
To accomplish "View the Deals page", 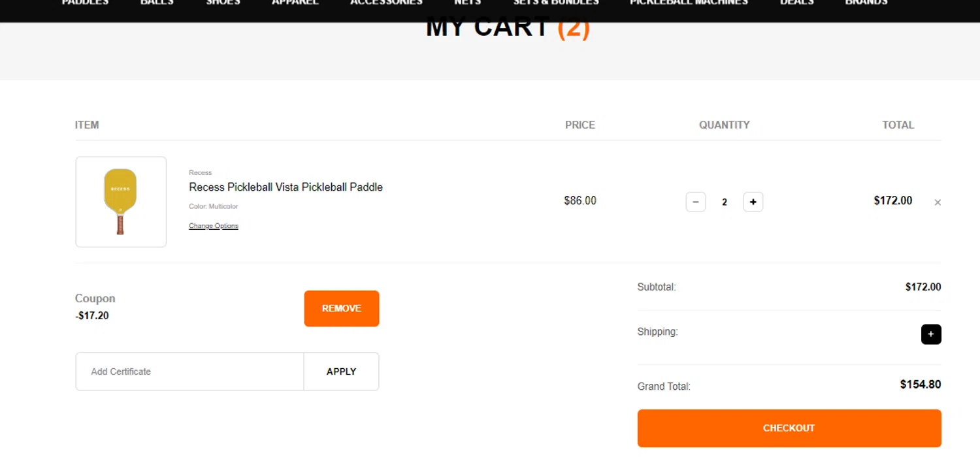I will pos(796,3).
